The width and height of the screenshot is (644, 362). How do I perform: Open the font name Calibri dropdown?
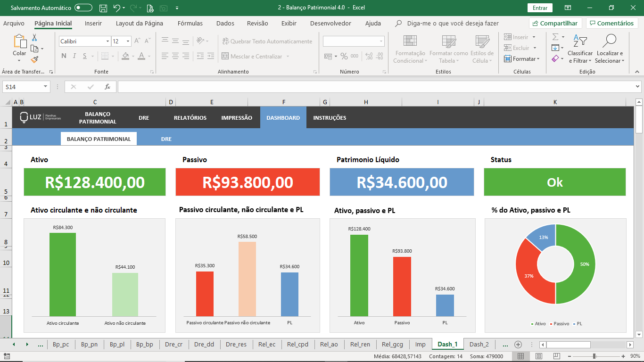[107, 41]
